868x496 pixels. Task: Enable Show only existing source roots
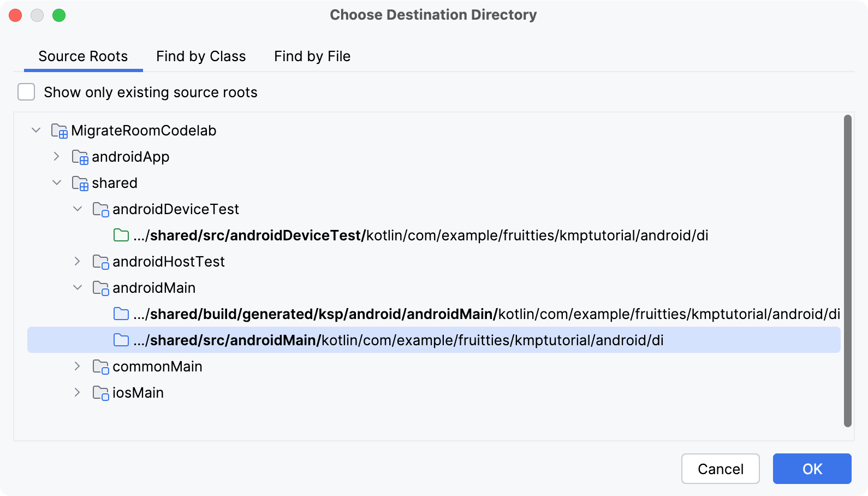(26, 92)
